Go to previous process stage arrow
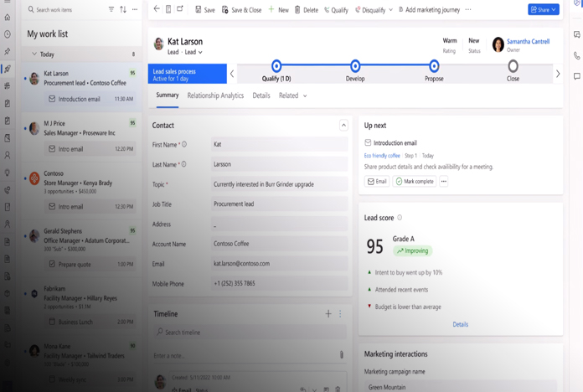The width and height of the screenshot is (583, 392). tap(232, 74)
